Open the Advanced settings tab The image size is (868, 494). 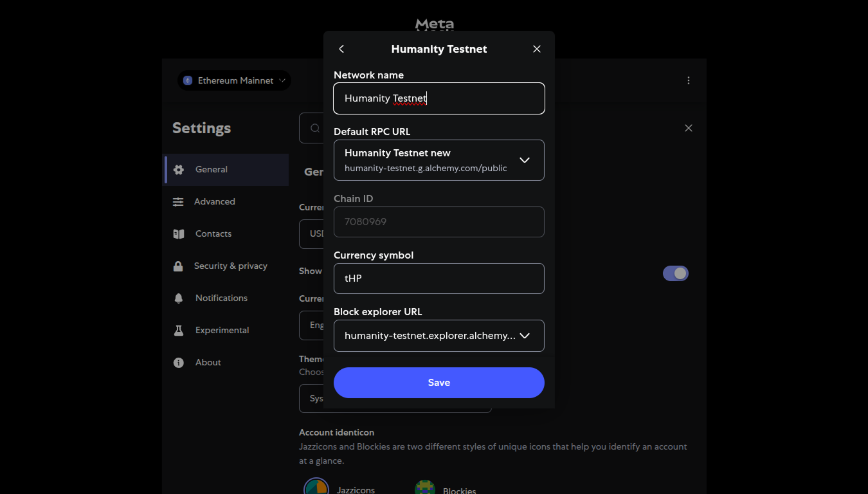tap(215, 202)
